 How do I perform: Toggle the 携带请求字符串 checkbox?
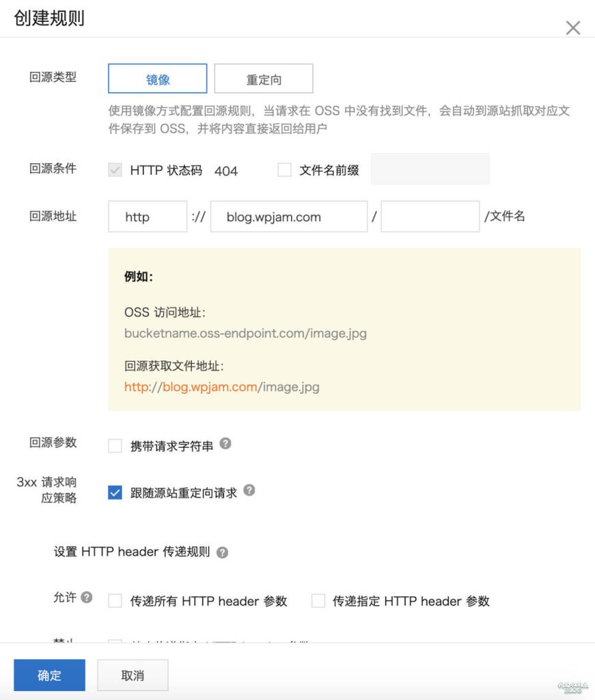point(115,446)
